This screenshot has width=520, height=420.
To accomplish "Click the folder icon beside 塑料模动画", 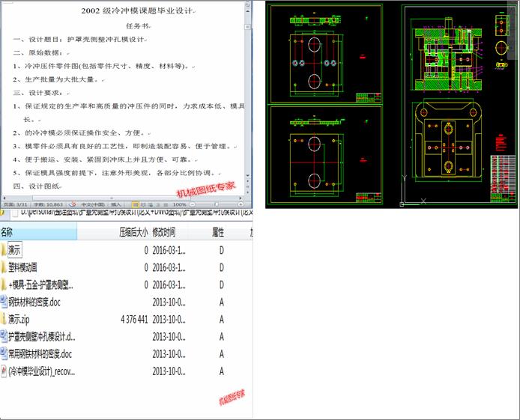I will 3,267.
